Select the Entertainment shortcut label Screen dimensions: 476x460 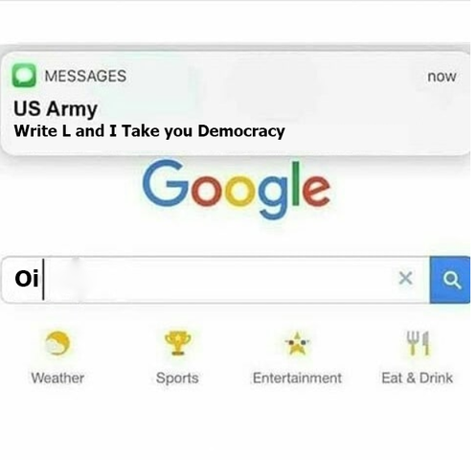[x=297, y=378]
